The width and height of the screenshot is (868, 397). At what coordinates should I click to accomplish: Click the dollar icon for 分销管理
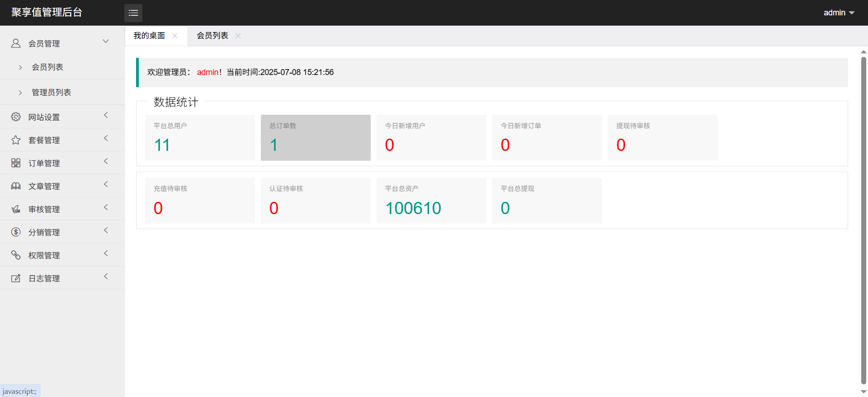click(16, 232)
